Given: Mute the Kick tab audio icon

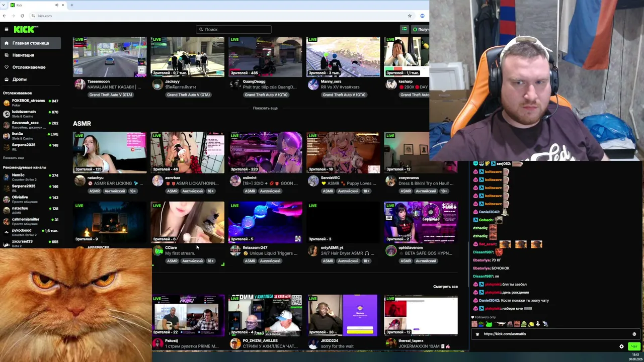Looking at the screenshot, I should (57, 5).
